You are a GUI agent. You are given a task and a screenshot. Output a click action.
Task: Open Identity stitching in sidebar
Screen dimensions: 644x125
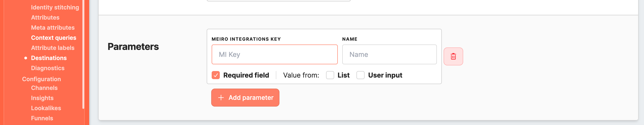(55, 7)
